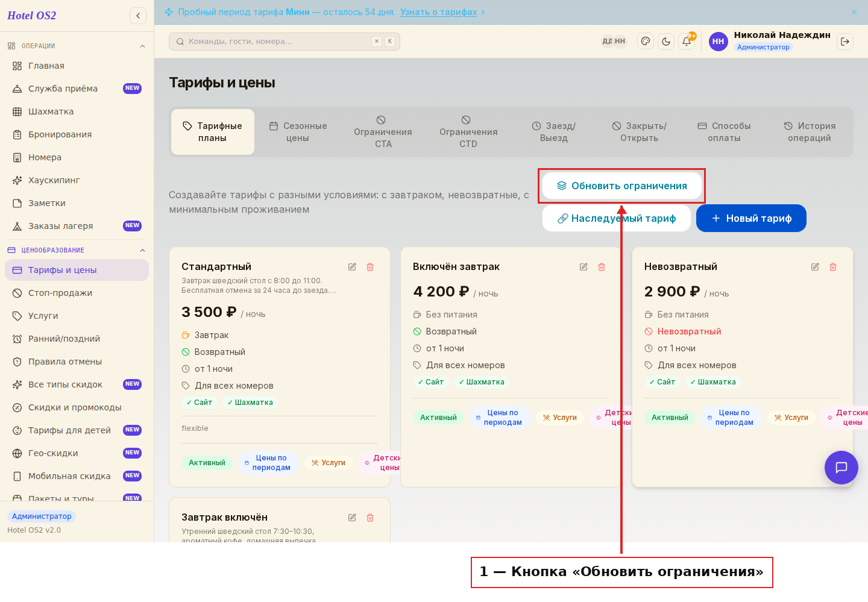Toggle Активный status on Невозвратный card

click(670, 418)
